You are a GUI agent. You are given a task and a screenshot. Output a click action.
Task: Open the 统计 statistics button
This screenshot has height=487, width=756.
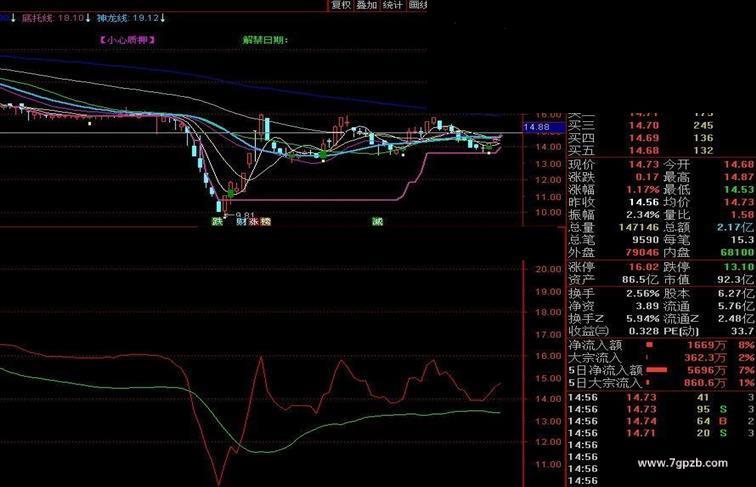click(x=392, y=5)
